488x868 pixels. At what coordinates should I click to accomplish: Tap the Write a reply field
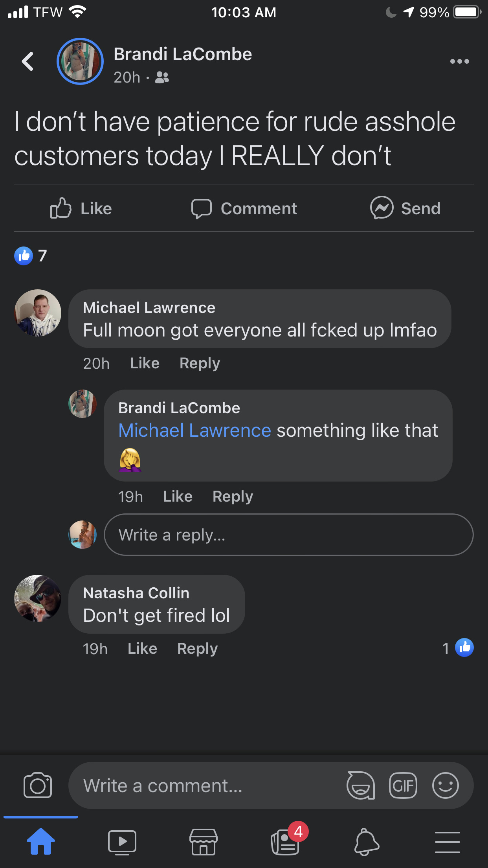coord(288,535)
